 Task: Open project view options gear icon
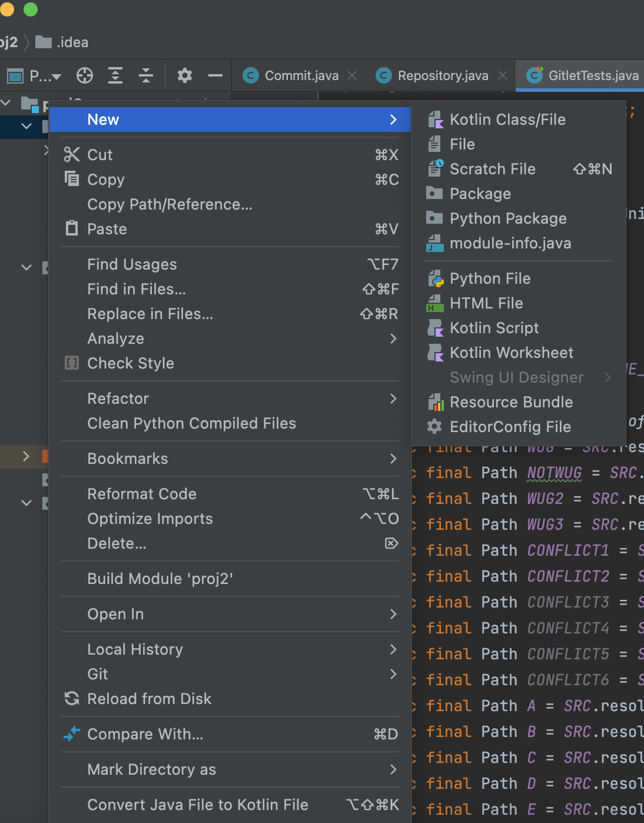[x=185, y=75]
